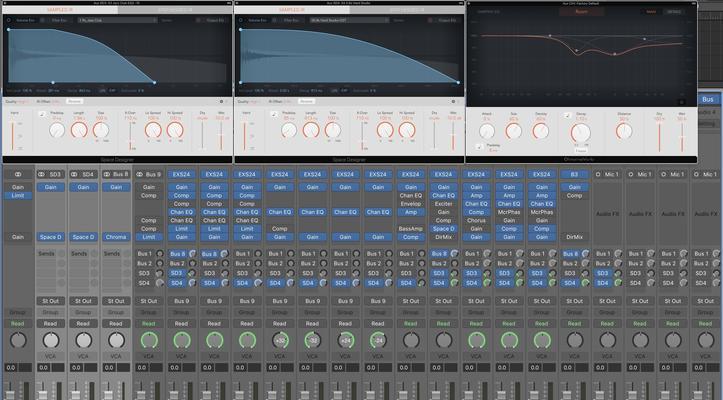The height and width of the screenshot is (400, 723).
Task: Select Sampled IR tab in middle Space Designer
Action: tap(292, 10)
